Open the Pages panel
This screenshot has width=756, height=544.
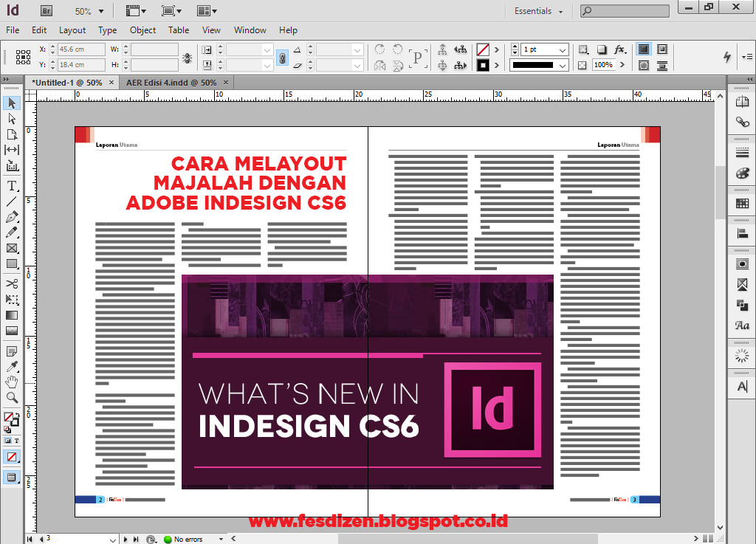point(743,102)
